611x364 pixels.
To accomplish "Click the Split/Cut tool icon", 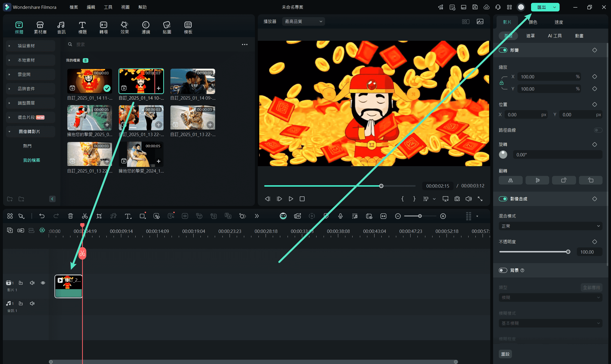I will [85, 216].
